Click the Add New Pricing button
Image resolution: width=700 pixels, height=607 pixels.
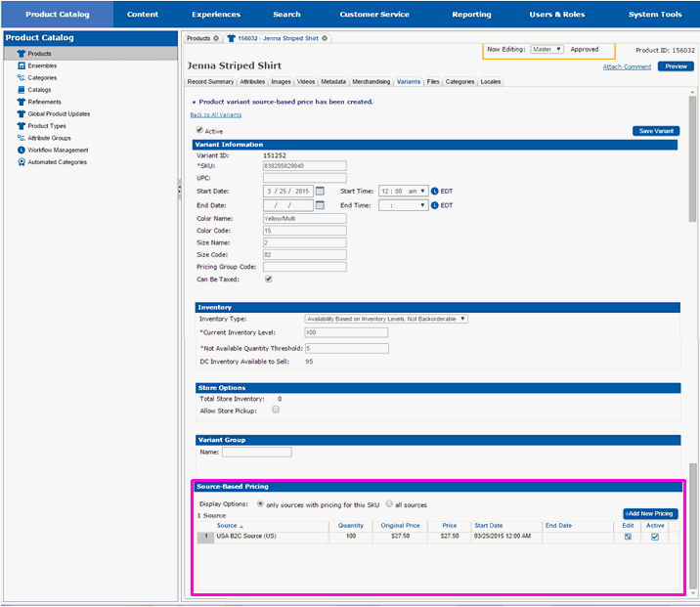650,514
